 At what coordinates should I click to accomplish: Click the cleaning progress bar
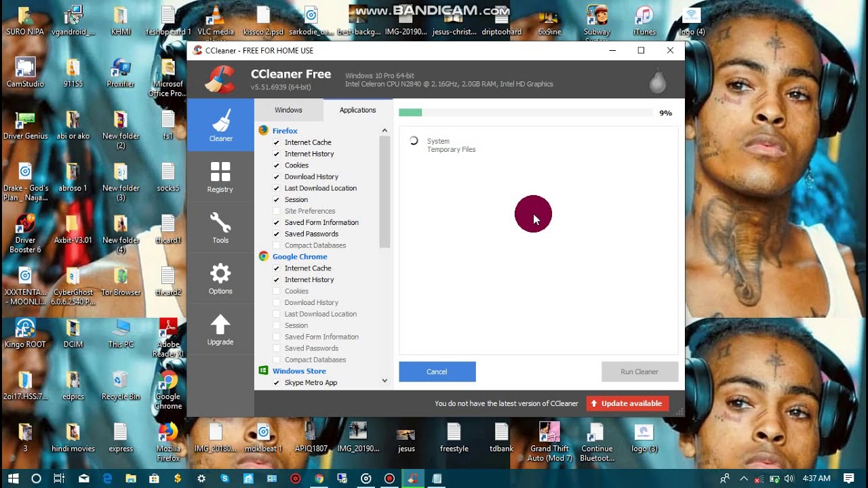[x=526, y=113]
